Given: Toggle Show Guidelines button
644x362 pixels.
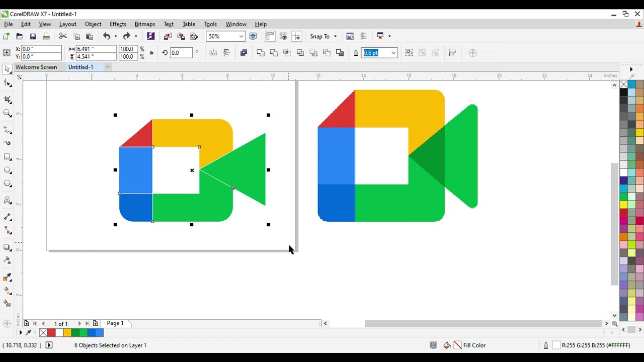Looking at the screenshot, I should (296, 36).
